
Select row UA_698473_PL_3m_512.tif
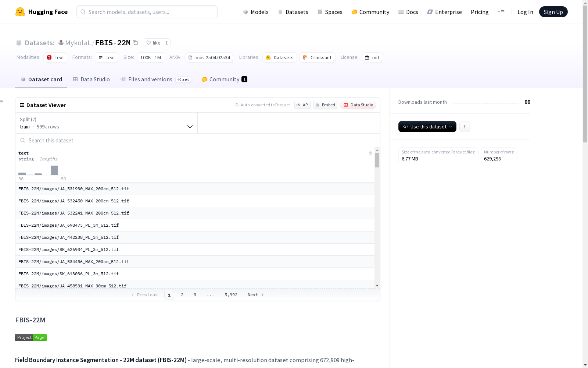pyautogui.click(x=195, y=225)
